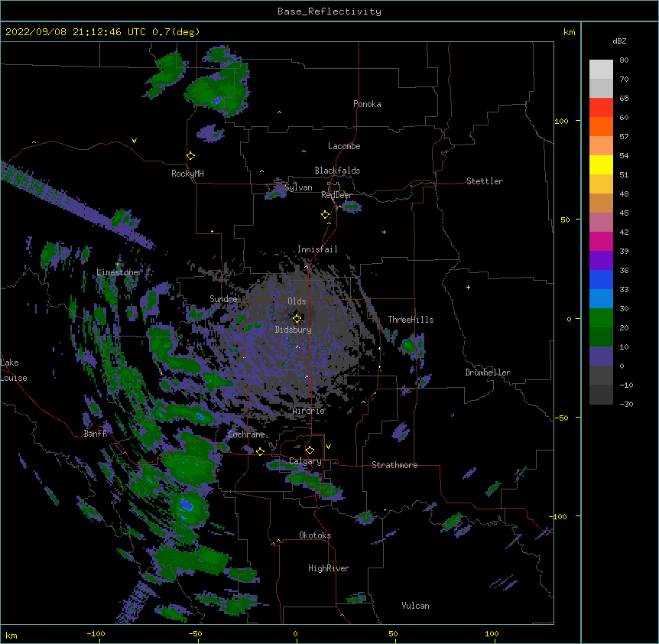Click the yellow V marker northwest of RockyMH

pyautogui.click(x=134, y=141)
